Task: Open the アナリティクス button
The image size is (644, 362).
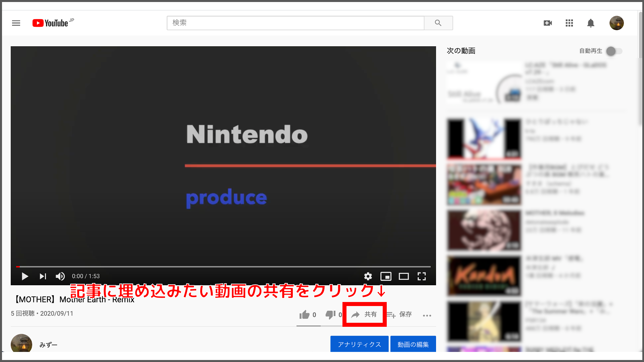Action: pos(359,344)
